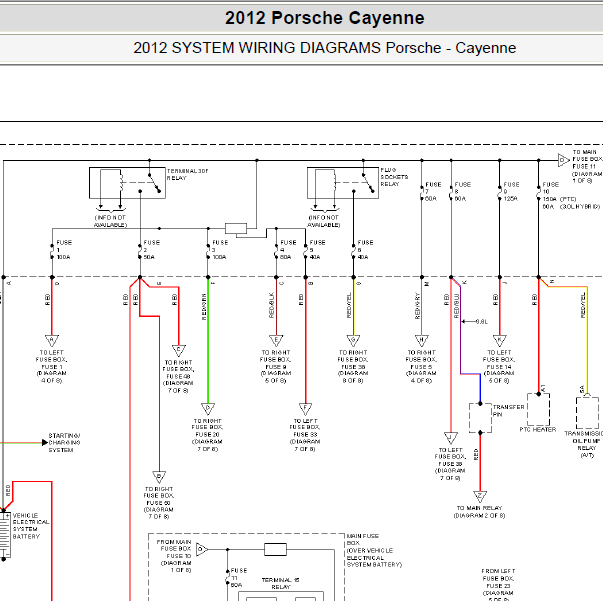Click the "FROM MAIN FUSE BOX FUSE 10" connector triangle
Screen dimensions: 603x601
(x=202, y=549)
